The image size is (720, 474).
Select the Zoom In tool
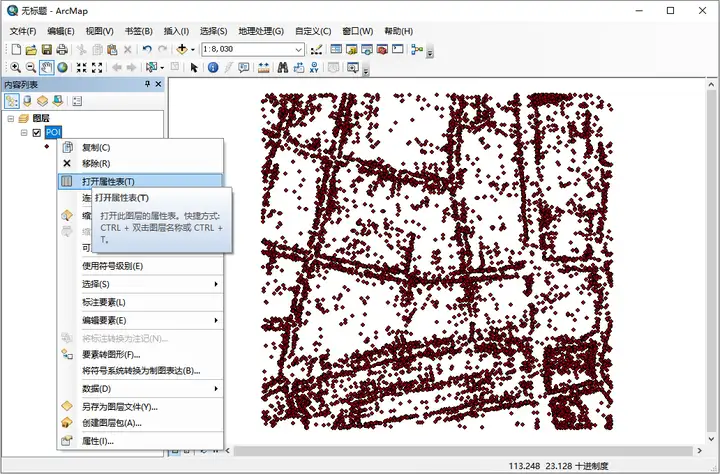[15, 67]
